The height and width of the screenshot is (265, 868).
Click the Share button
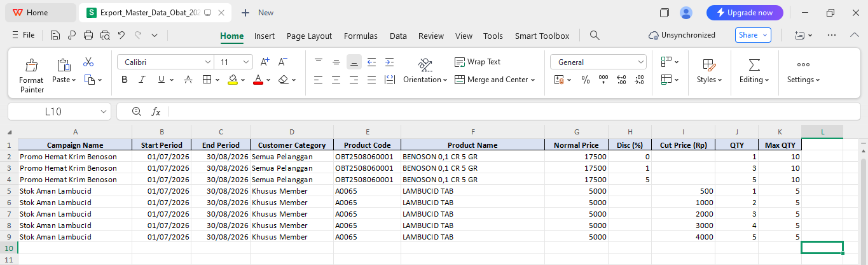pyautogui.click(x=753, y=35)
